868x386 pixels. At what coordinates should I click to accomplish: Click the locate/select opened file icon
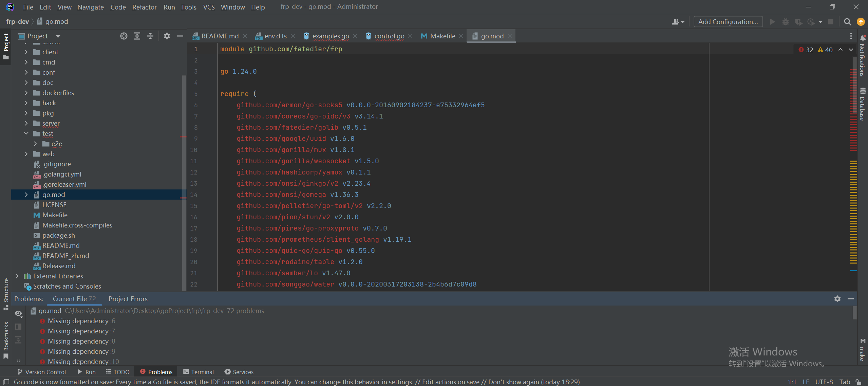pos(124,36)
